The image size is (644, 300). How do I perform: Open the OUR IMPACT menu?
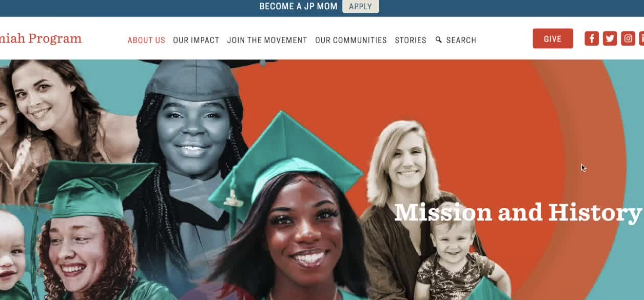coord(196,40)
